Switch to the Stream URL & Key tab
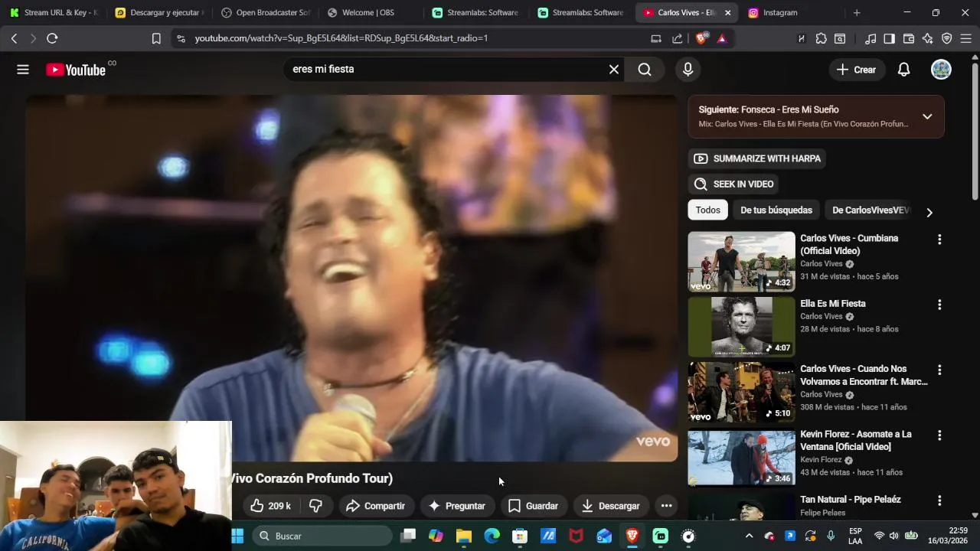Image resolution: width=980 pixels, height=551 pixels. (x=54, y=13)
